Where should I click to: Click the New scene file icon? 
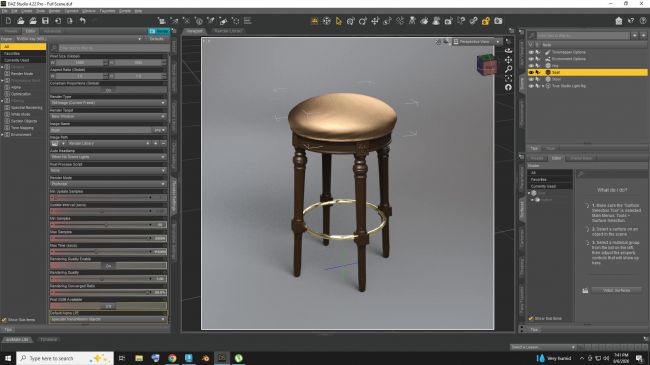point(8,21)
